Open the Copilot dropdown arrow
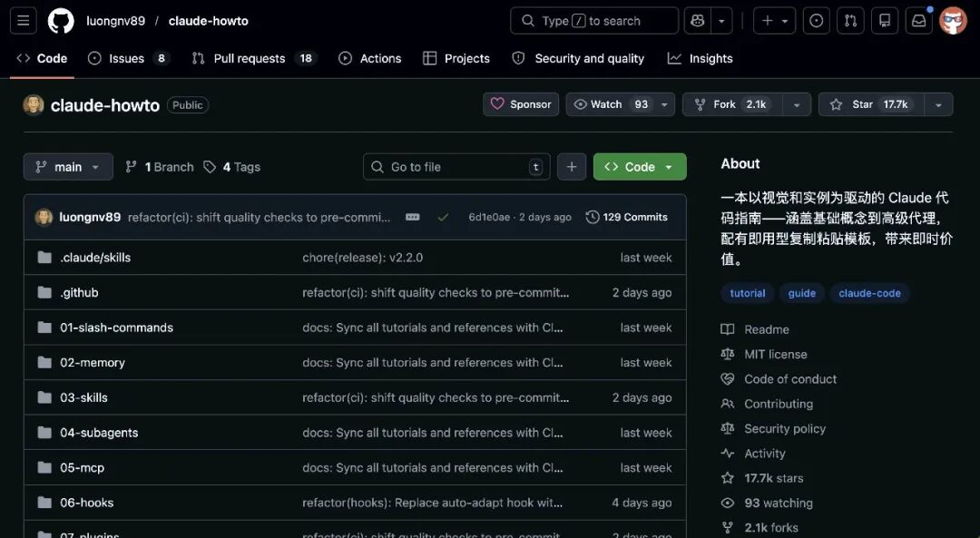Screen dimensions: 980x538 (722, 21)
